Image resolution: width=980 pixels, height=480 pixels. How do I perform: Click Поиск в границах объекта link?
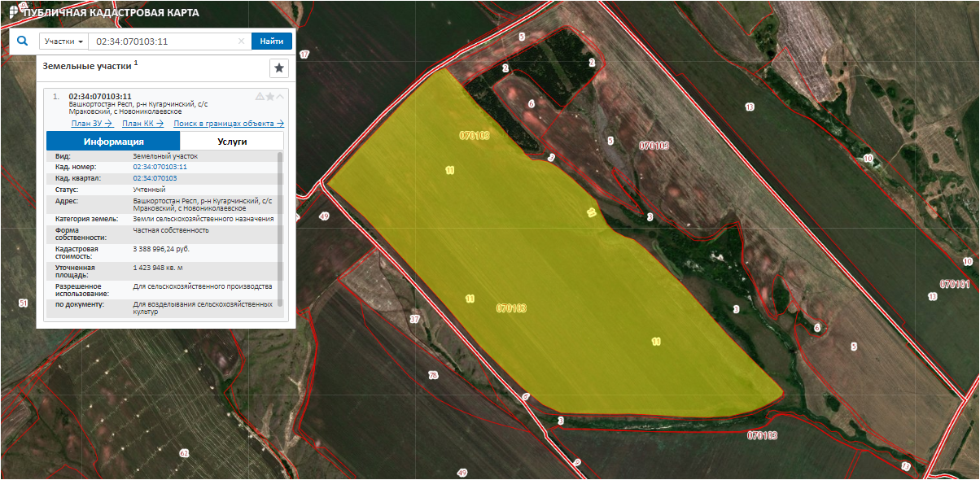point(228,124)
